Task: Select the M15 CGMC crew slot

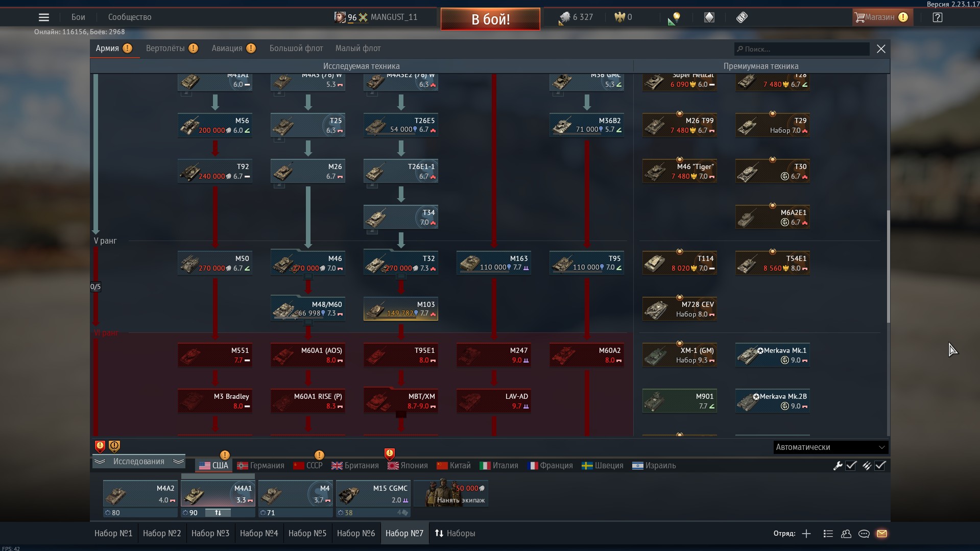Action: (373, 494)
